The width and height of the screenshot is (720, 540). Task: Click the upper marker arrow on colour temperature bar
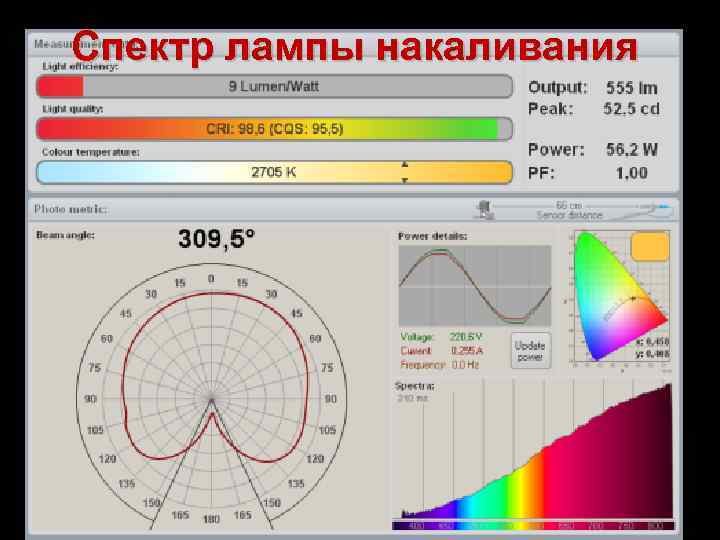point(405,164)
